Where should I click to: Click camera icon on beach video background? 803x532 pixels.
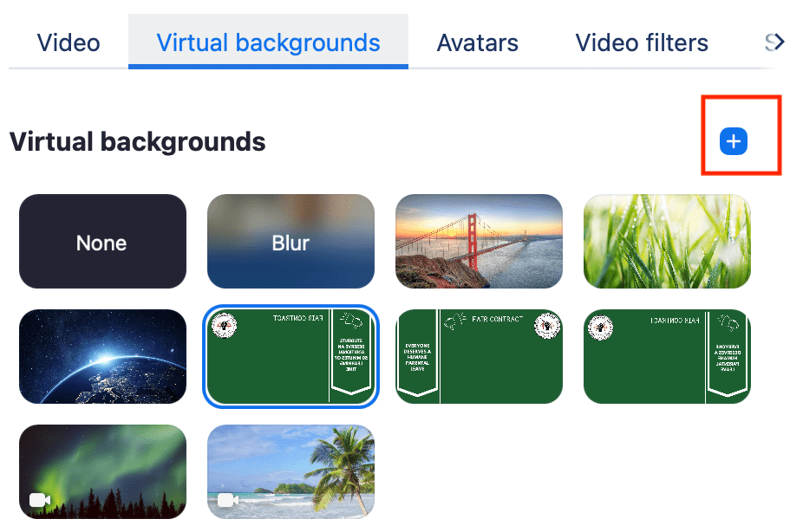(x=228, y=500)
